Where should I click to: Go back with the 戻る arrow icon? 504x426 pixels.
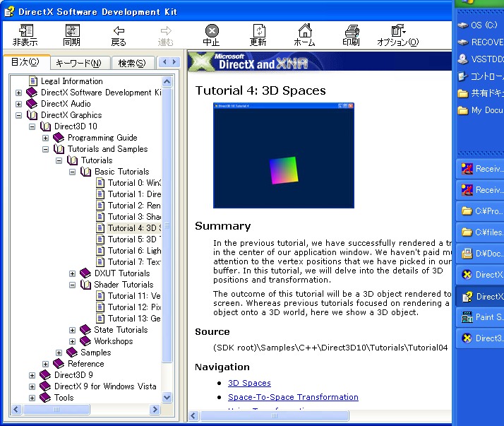coord(119,35)
